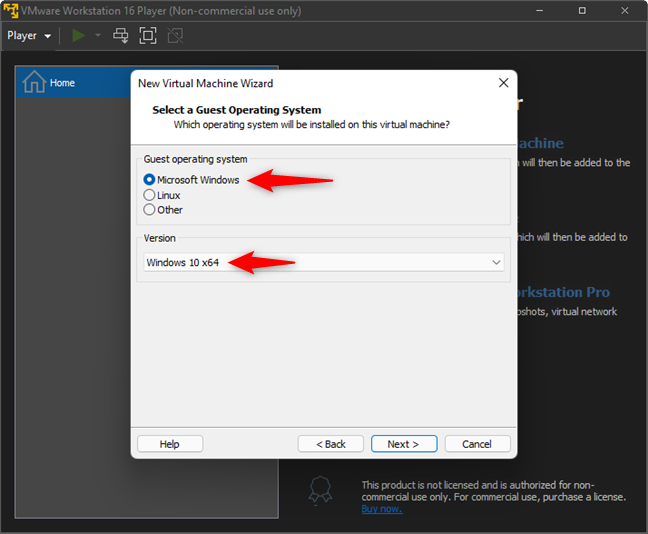
Task: Open the Player menu
Action: click(x=29, y=36)
